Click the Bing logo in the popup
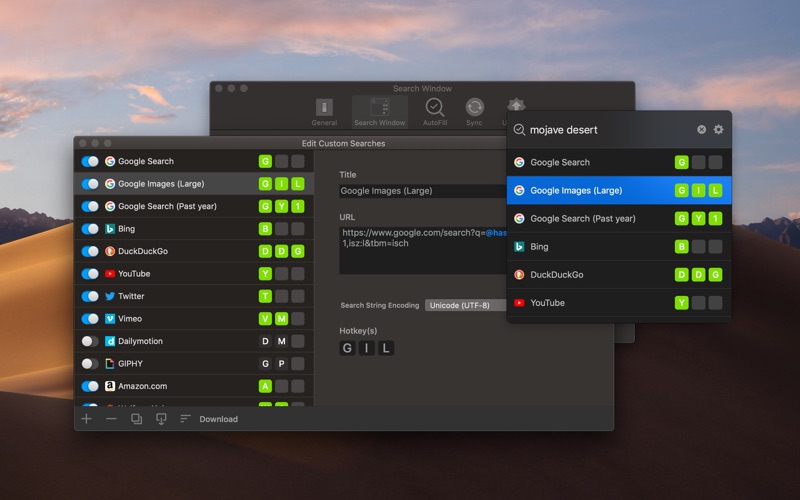Screen dimensions: 800x500 [519, 246]
